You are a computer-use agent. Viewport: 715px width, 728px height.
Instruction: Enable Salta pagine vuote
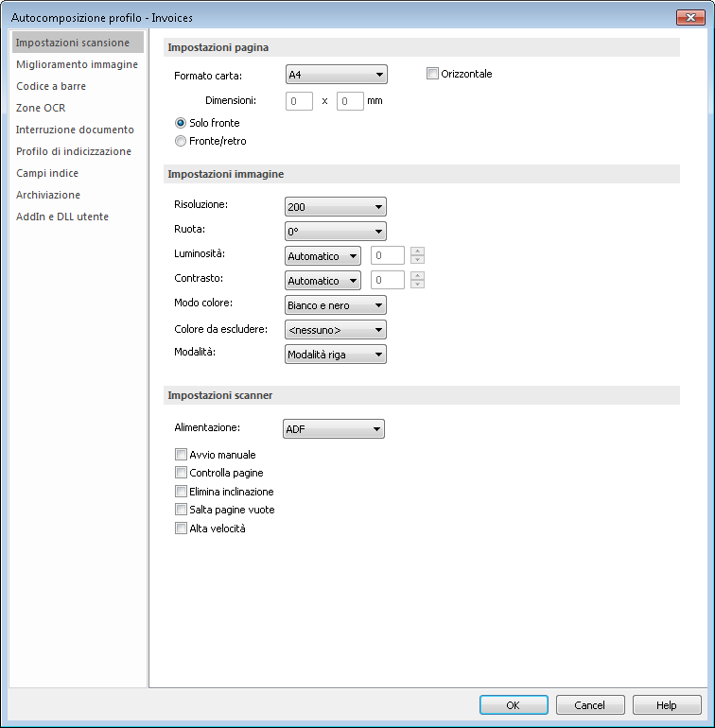tap(181, 510)
